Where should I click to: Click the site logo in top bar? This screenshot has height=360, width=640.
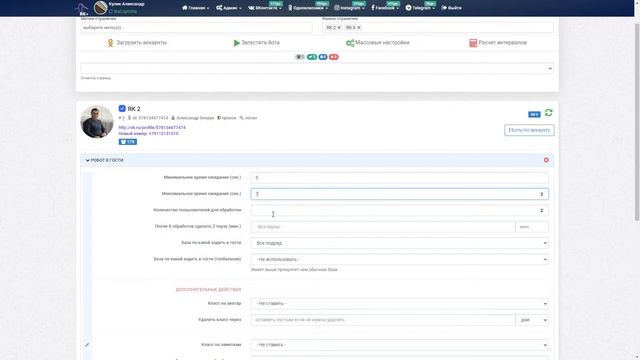click(x=82, y=9)
